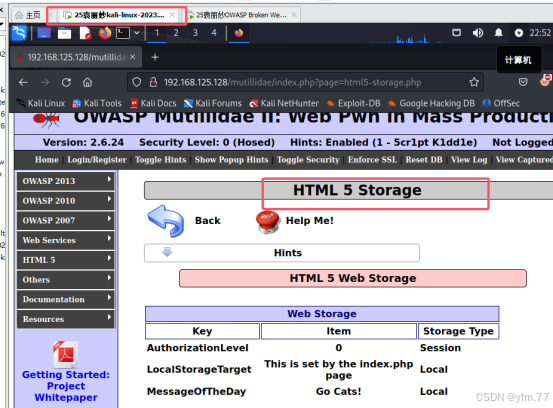Show desktop via blue panel icon
Viewport: 553px width, 408px height.
point(44,33)
